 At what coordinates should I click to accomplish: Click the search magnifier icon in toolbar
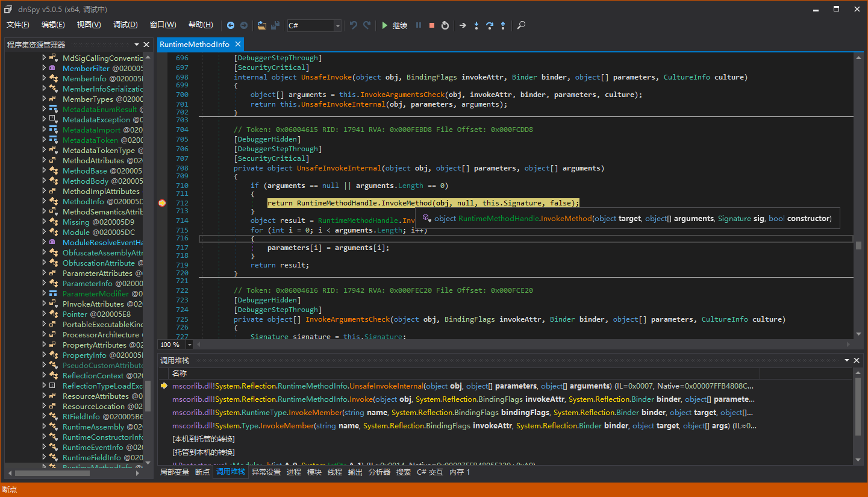point(522,25)
